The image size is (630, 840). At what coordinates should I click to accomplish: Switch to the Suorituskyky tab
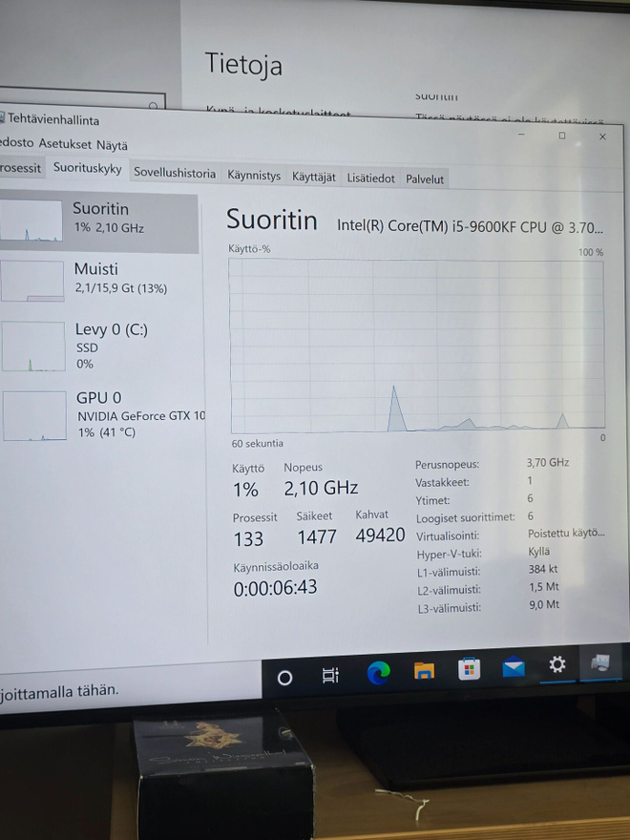(87, 169)
